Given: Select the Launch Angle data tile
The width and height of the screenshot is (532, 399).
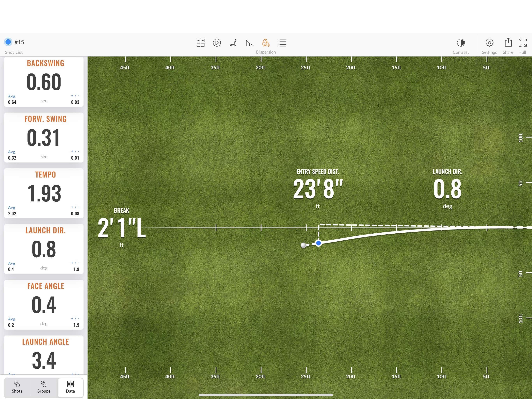Looking at the screenshot, I should [44, 355].
